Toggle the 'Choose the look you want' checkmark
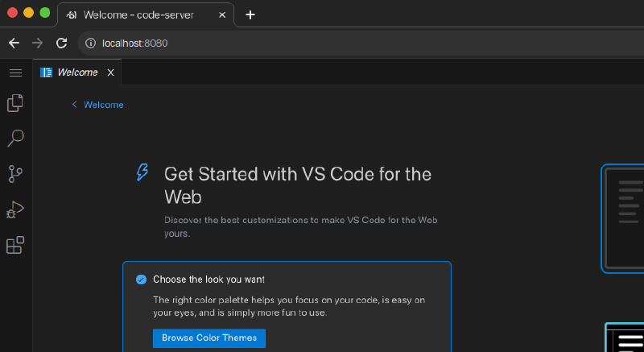 click(142, 280)
